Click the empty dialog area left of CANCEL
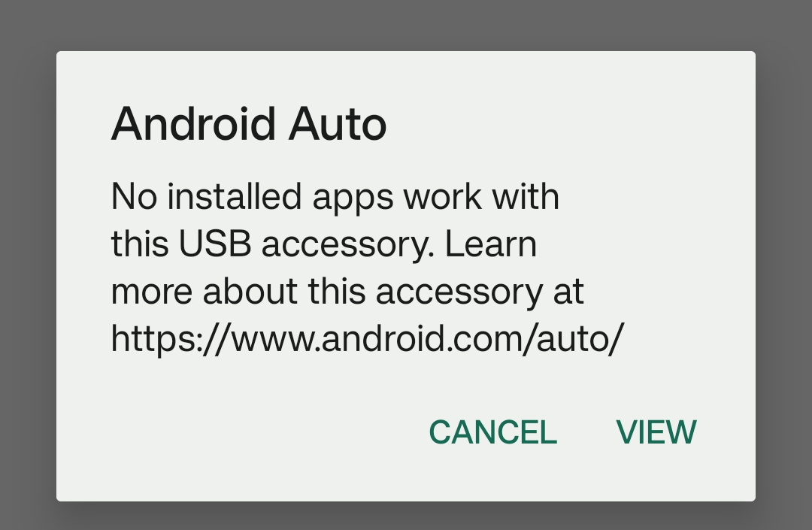 click(x=238, y=432)
